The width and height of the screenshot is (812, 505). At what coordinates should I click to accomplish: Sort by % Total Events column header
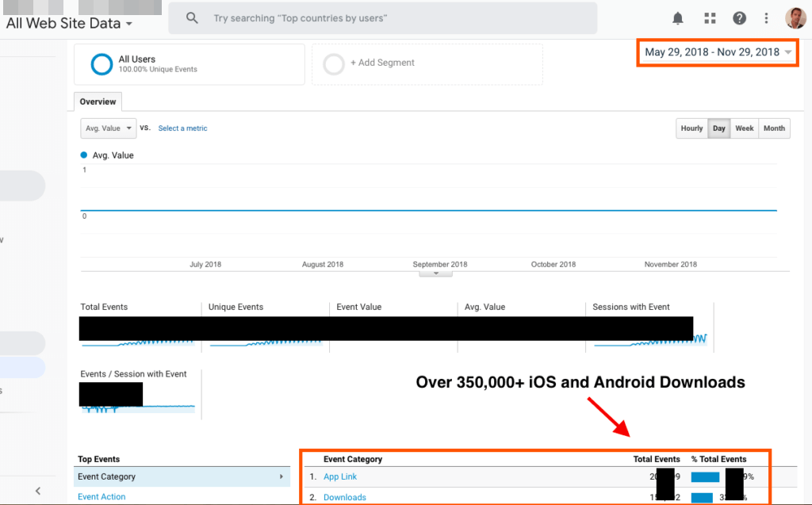click(718, 459)
